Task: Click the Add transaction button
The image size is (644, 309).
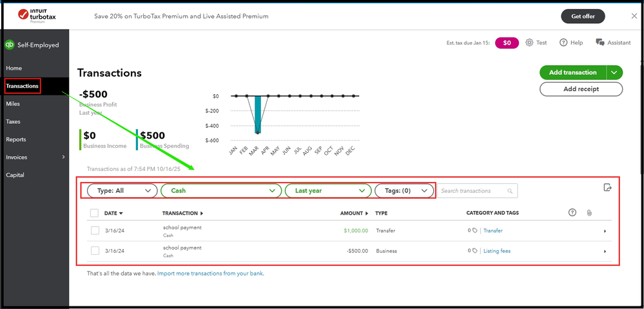Action: (573, 72)
